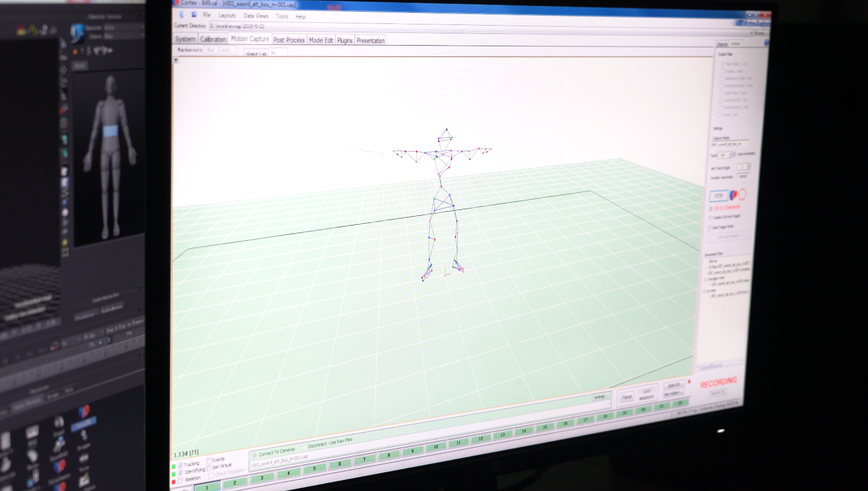Click the Add markerset button

pyautogui.click(x=227, y=50)
